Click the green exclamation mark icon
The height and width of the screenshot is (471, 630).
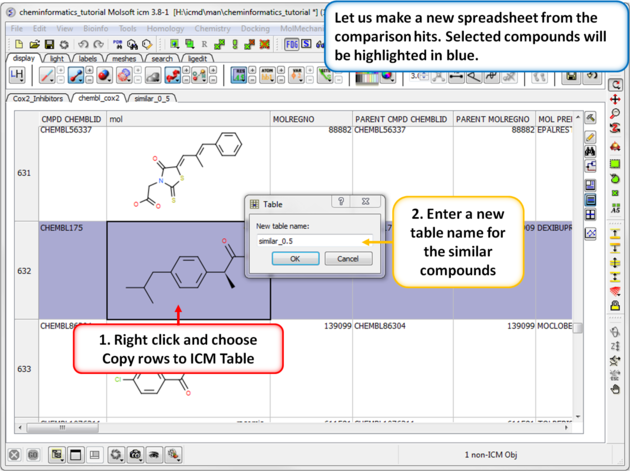235,44
